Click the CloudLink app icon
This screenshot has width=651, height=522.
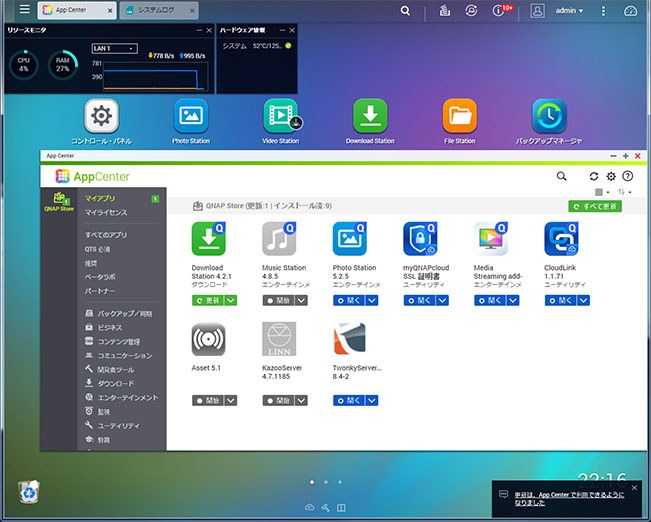(x=561, y=239)
